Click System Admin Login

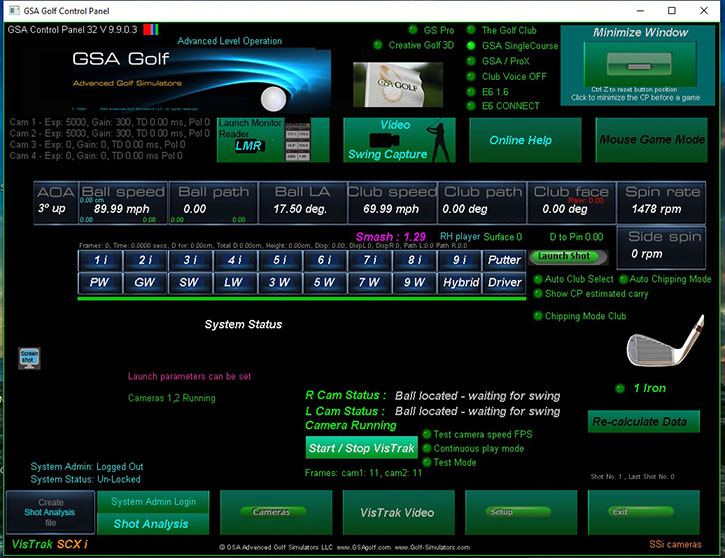(153, 502)
